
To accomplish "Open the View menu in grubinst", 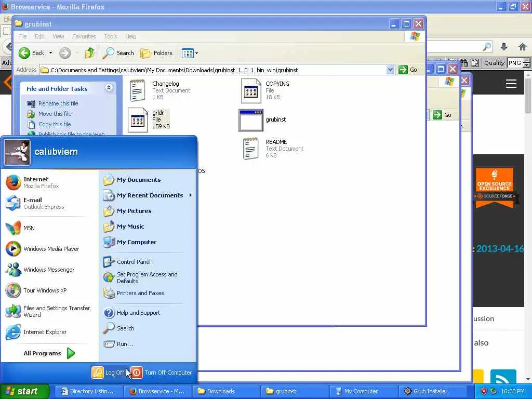I will tap(58, 36).
